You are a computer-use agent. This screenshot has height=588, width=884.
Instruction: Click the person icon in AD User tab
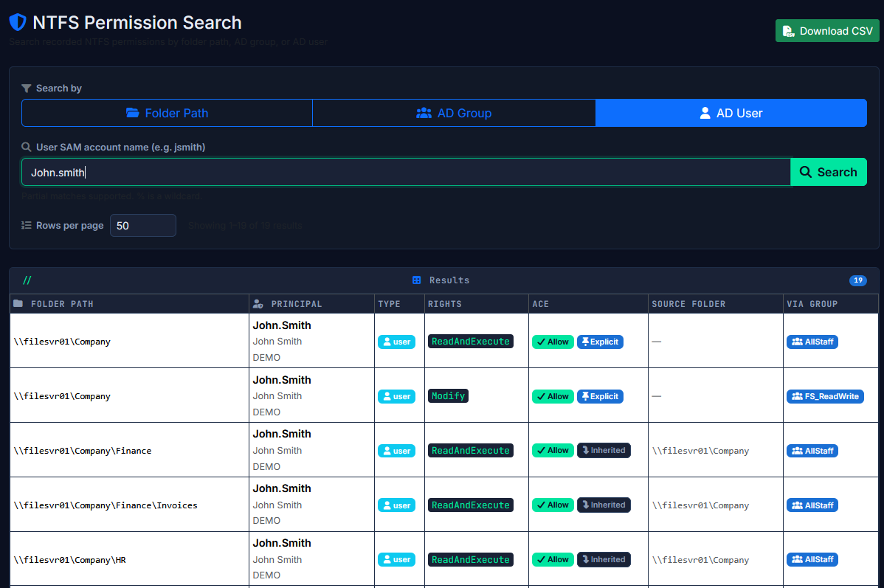pyautogui.click(x=705, y=113)
